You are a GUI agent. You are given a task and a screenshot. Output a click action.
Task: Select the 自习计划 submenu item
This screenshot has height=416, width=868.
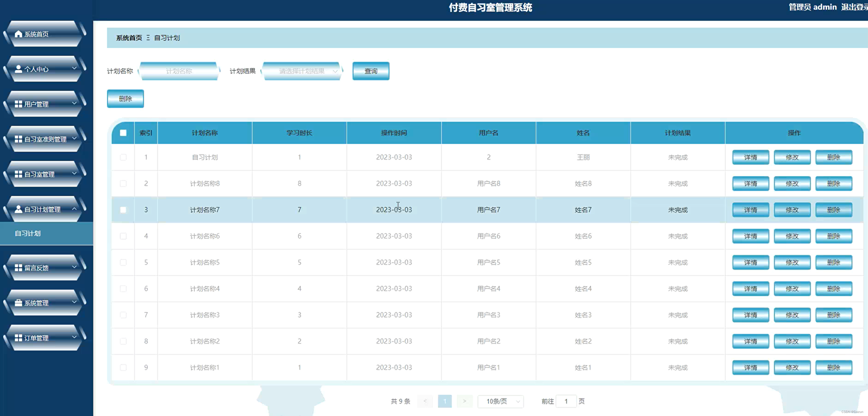coord(46,233)
